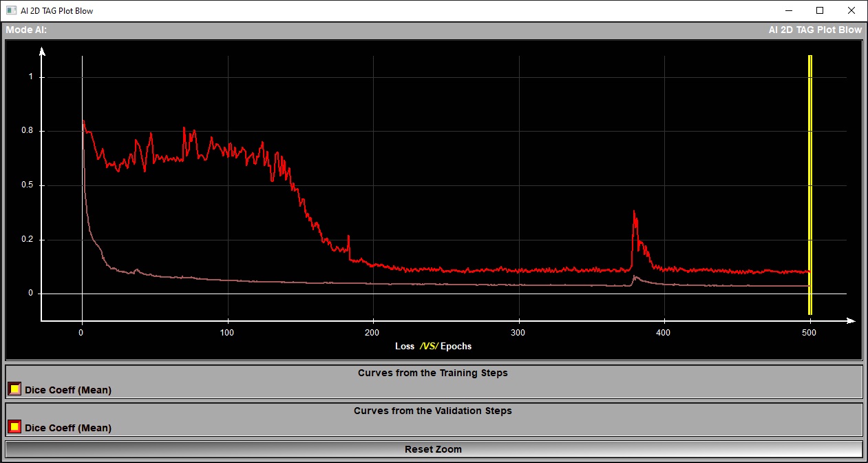
Task: Click the y-axis tick label 0.8
Action: coord(26,131)
